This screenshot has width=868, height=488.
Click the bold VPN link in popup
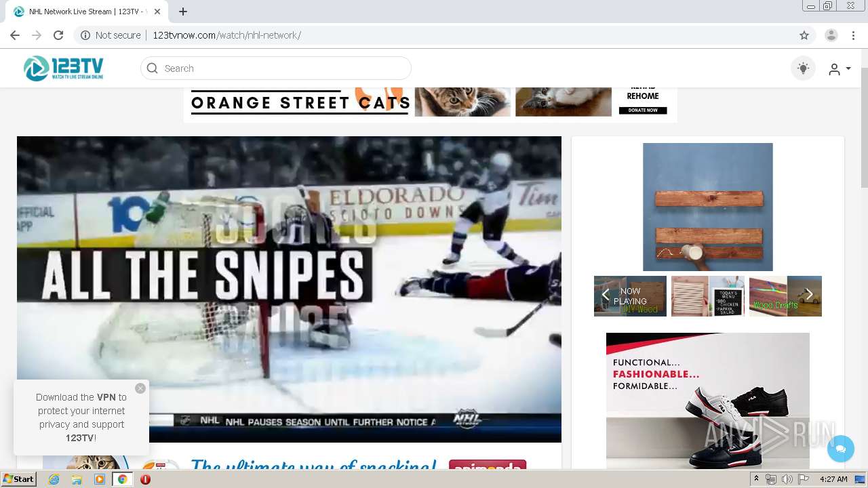tap(106, 397)
